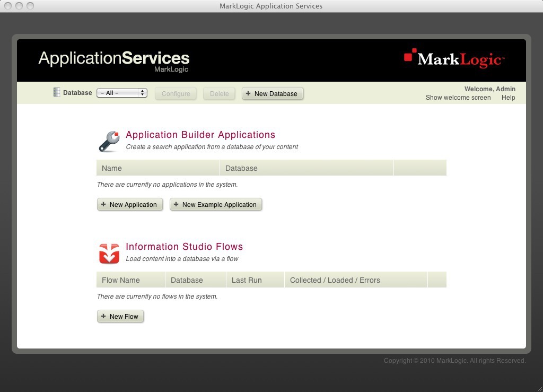Image resolution: width=543 pixels, height=392 pixels.
Task: Click the Information Studio Flows red icon
Action: click(109, 254)
